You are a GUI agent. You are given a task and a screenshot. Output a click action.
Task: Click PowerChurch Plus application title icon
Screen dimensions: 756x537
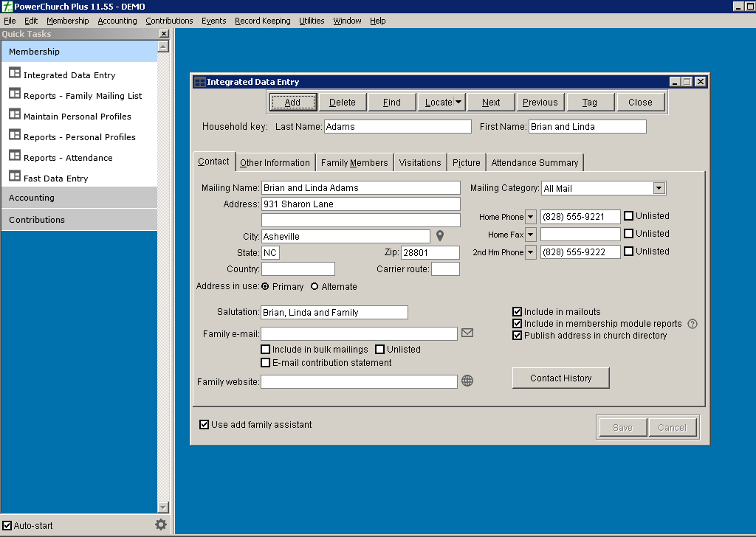[7, 6]
